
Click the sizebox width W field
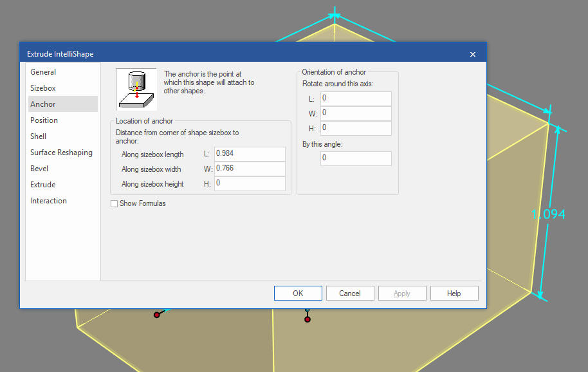[250, 169]
